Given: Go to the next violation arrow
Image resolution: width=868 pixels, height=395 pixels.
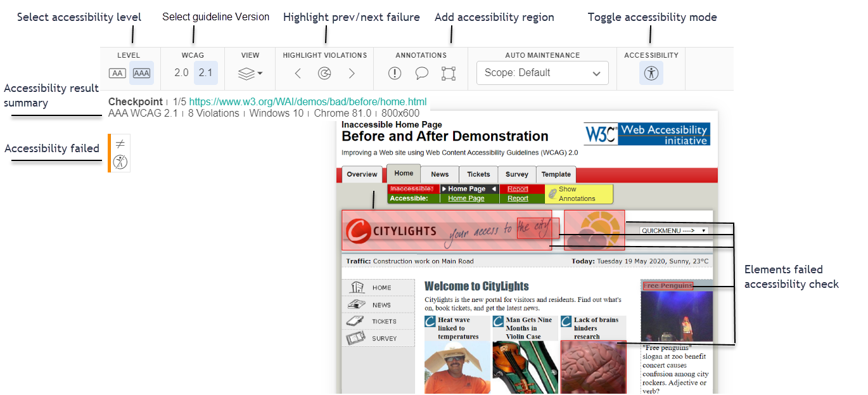Looking at the screenshot, I should tap(352, 74).
